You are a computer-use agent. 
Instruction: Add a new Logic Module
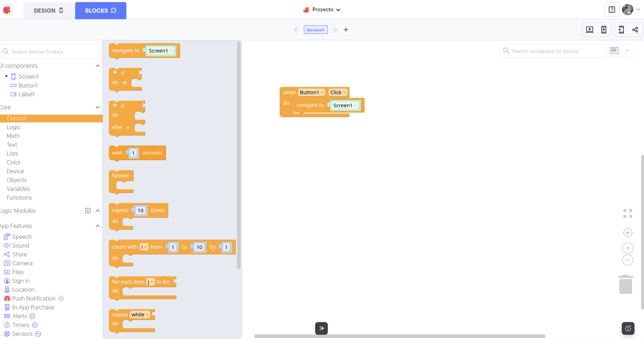pyautogui.click(x=88, y=211)
